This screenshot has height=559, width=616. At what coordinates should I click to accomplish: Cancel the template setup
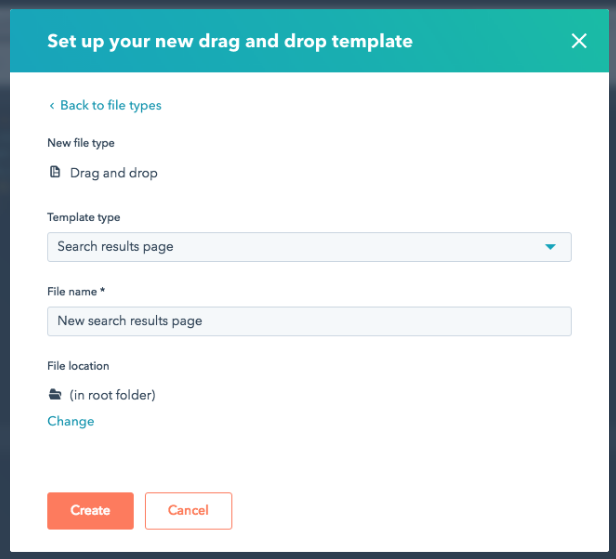tap(189, 511)
